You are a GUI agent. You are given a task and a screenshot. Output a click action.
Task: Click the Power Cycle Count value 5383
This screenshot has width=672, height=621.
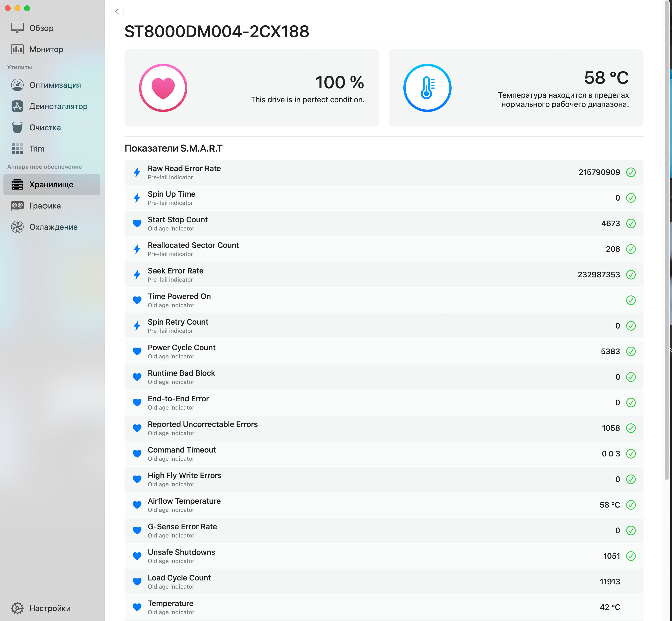click(x=610, y=351)
